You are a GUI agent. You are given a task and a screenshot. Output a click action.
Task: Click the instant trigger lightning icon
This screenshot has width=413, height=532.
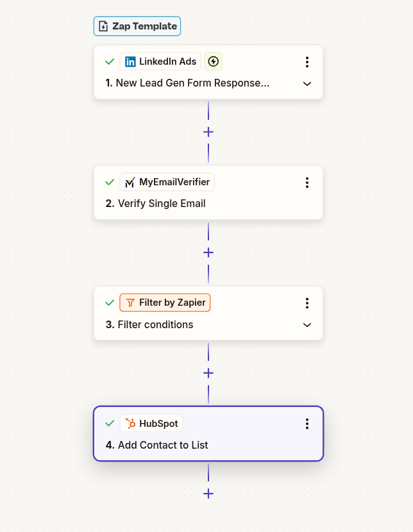click(213, 62)
